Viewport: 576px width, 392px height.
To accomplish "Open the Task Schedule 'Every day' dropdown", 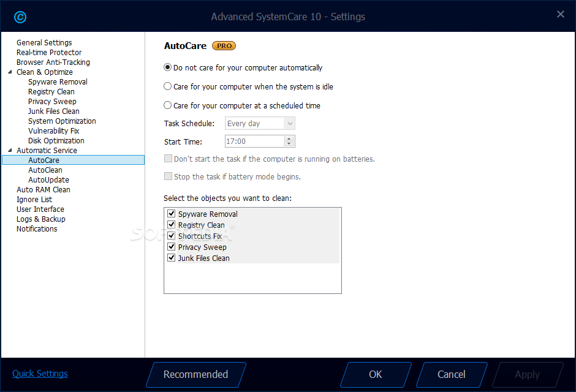I will click(260, 123).
